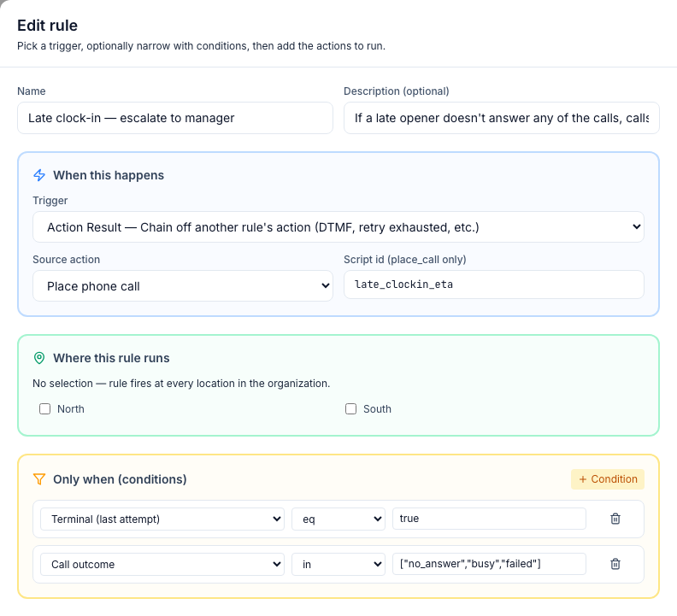Open the Terminal (last attempt) field dropdown
The image size is (677, 616).
[x=162, y=519]
